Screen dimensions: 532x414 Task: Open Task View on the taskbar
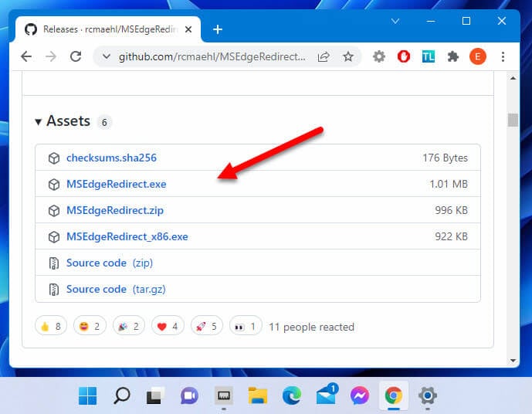point(155,395)
